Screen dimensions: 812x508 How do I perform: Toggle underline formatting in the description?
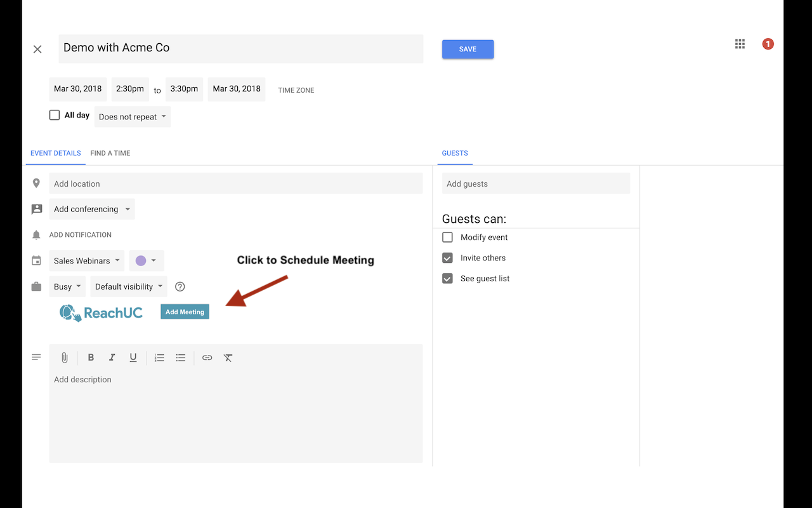(133, 358)
